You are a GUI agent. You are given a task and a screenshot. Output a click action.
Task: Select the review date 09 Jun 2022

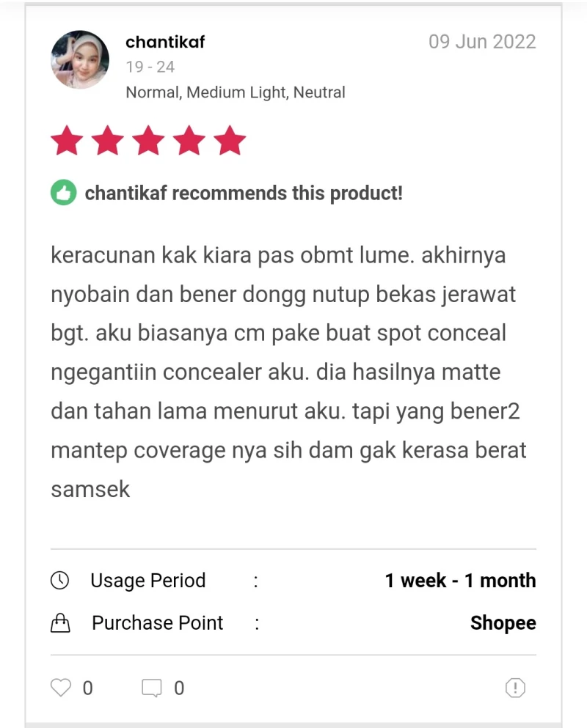482,42
